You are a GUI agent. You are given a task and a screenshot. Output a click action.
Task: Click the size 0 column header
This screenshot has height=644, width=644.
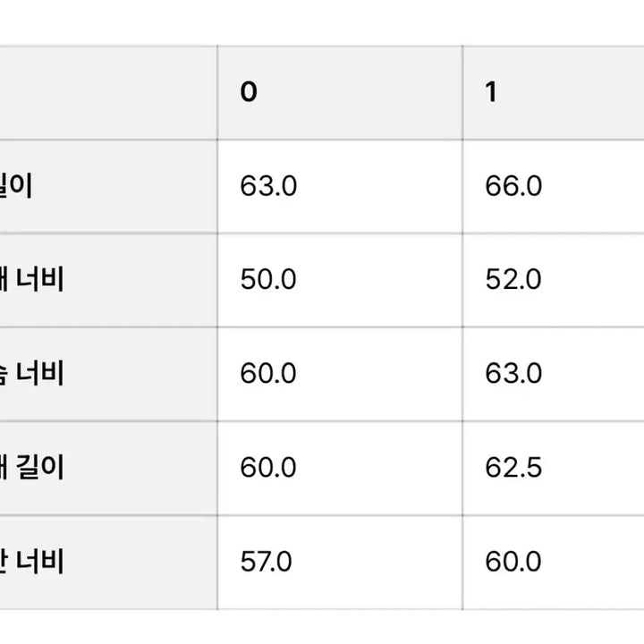249,93
